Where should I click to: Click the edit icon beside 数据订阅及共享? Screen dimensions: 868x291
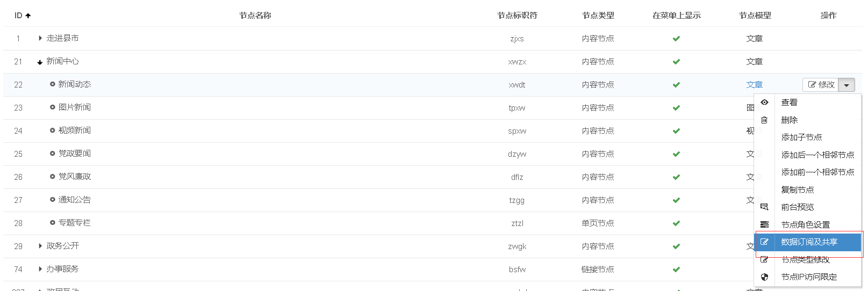click(764, 242)
